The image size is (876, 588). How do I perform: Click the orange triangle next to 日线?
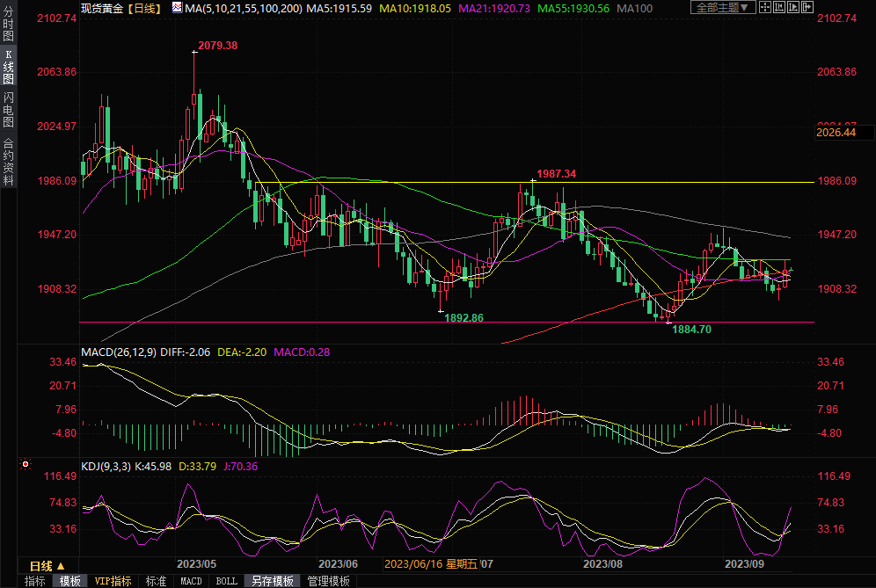(x=61, y=566)
